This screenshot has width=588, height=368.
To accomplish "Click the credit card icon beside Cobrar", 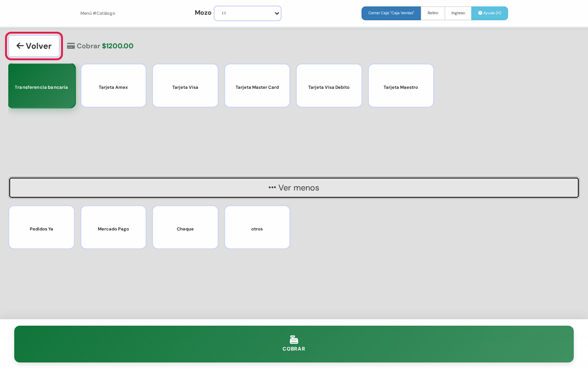I will point(71,46).
